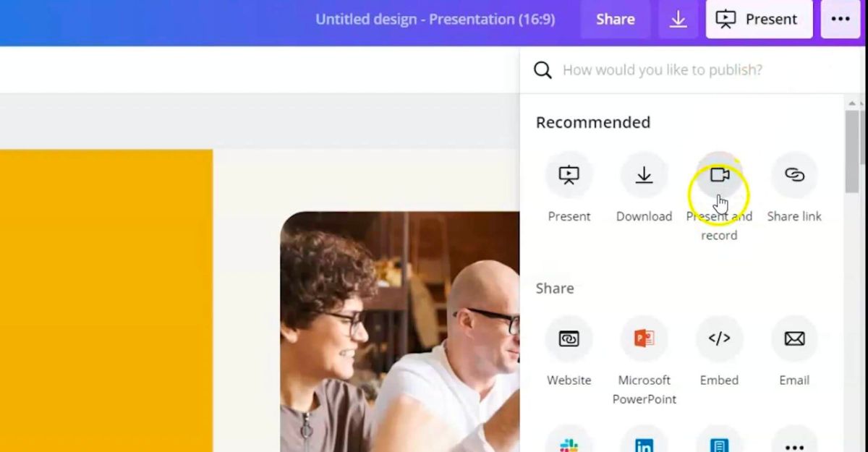Click the 'Website' label text

569,380
